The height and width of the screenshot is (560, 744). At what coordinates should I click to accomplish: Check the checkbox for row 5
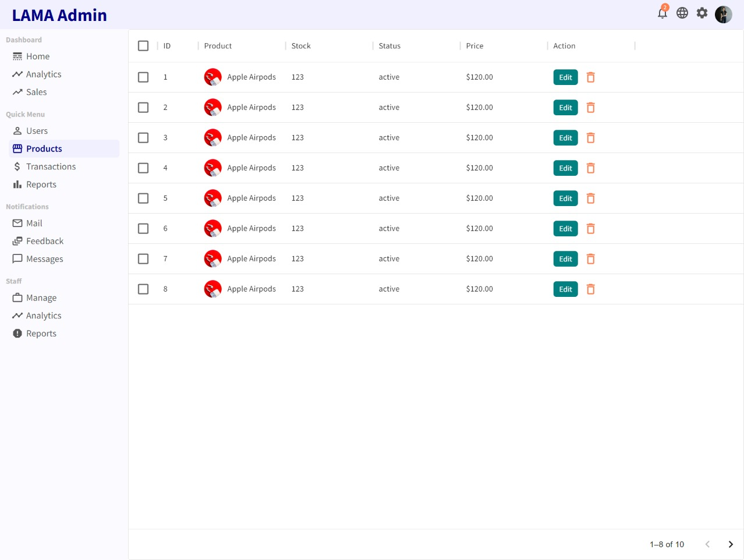(143, 198)
